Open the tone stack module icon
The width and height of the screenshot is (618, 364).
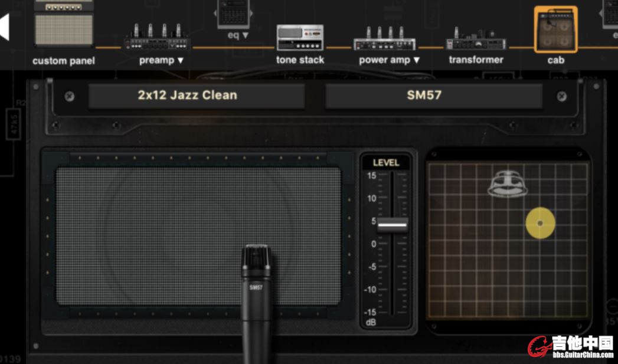300,38
